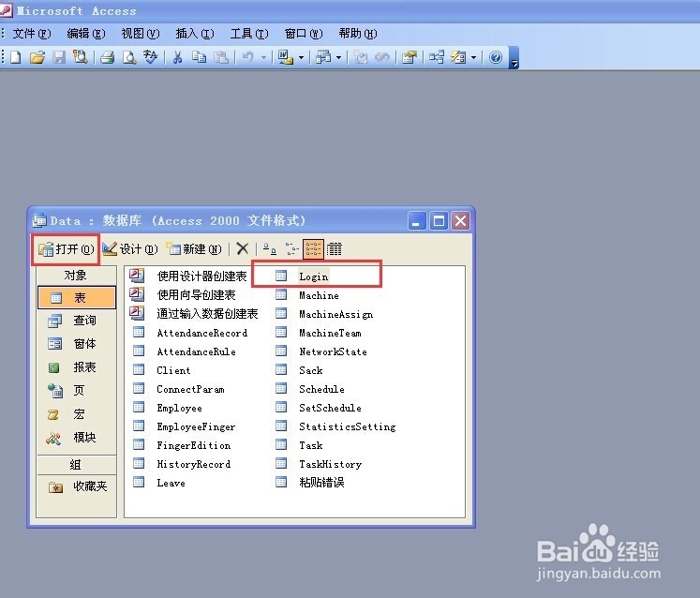Open the 编辑 menu
The height and width of the screenshot is (598, 700).
click(86, 34)
